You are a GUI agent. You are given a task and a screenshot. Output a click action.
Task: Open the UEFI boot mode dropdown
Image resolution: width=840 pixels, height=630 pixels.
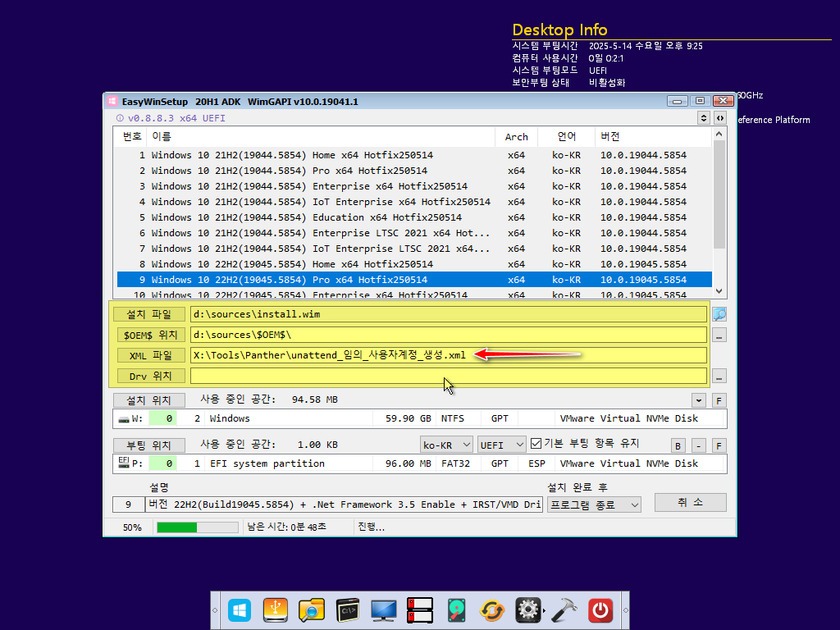502,445
